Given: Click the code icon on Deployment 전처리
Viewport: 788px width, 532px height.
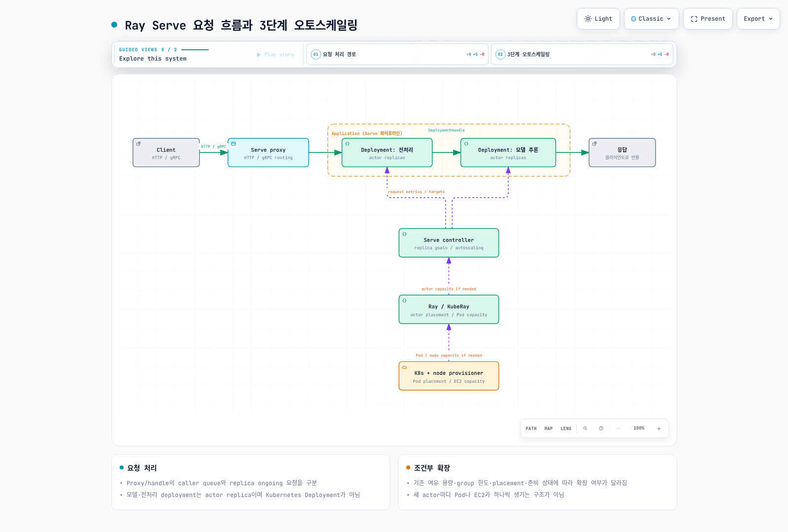Looking at the screenshot, I should point(347,144).
